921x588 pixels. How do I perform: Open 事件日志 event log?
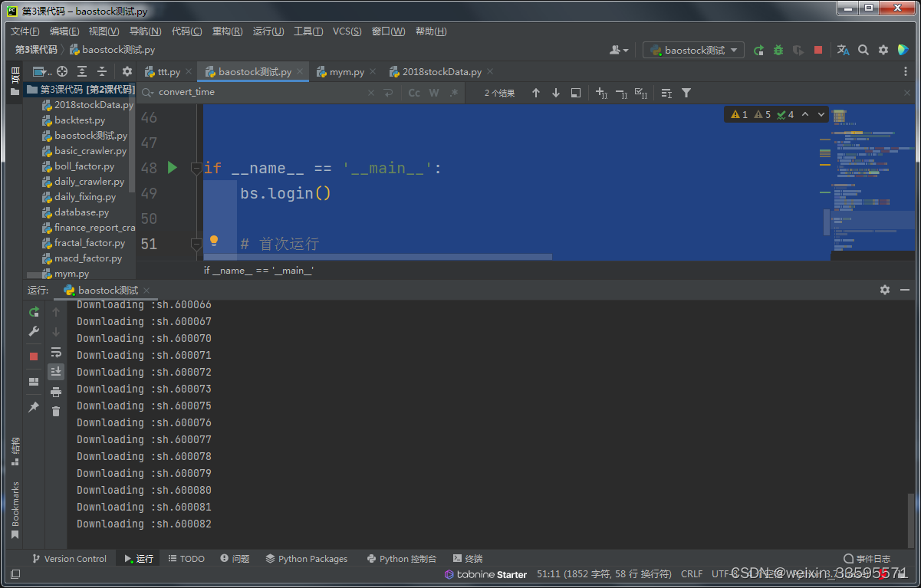coord(867,559)
